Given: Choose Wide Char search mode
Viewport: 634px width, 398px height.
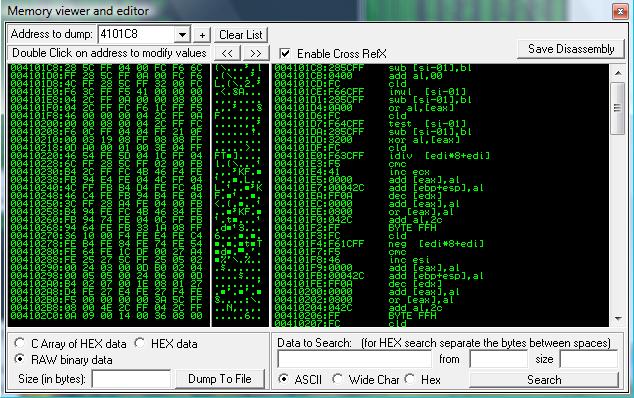Looking at the screenshot, I should click(337, 379).
